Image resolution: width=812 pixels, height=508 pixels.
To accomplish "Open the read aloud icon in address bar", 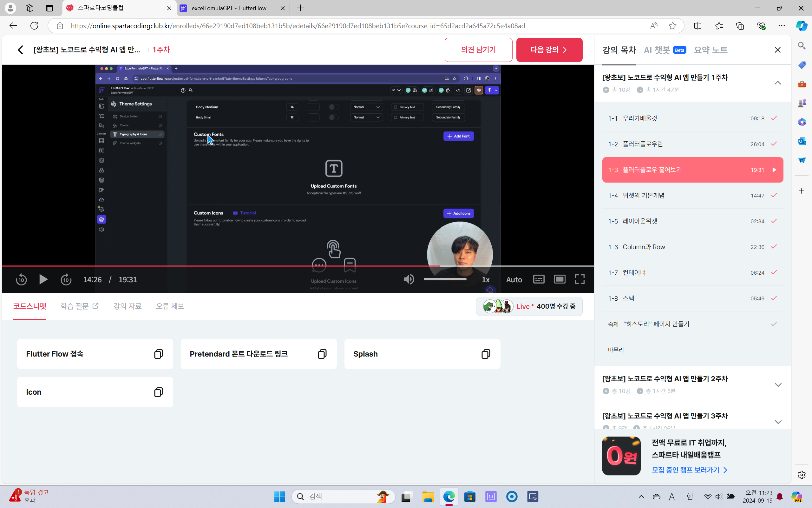I will 654,26.
